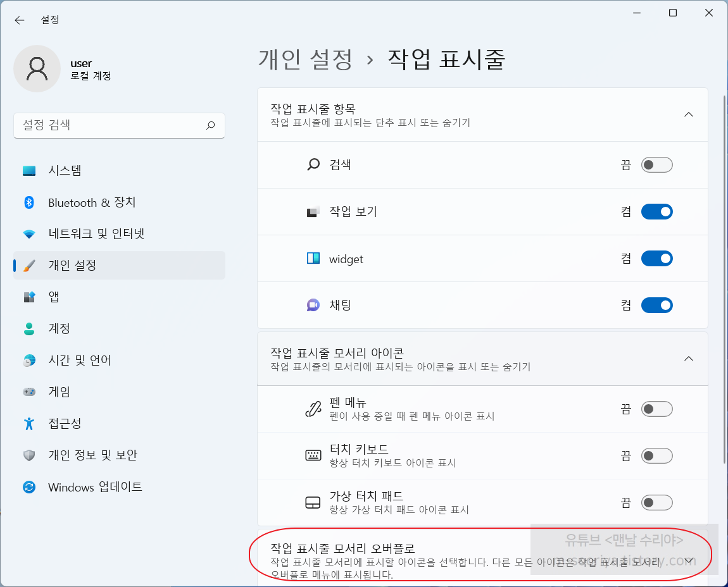Go to 개인 설정 breadcrumb link
The image size is (728, 587).
point(306,59)
